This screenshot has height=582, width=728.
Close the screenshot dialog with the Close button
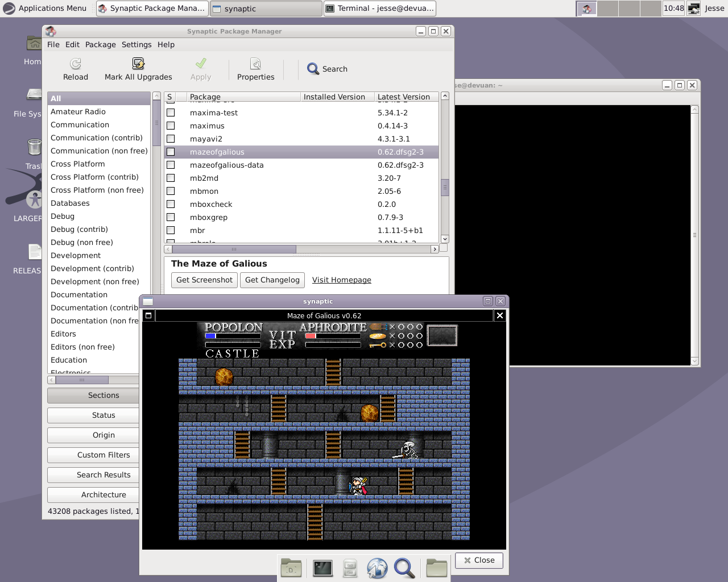click(x=479, y=560)
